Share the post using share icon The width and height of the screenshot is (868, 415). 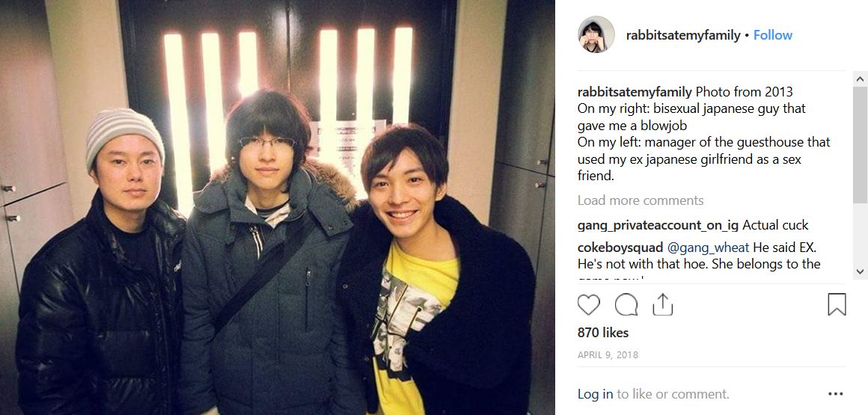click(663, 304)
